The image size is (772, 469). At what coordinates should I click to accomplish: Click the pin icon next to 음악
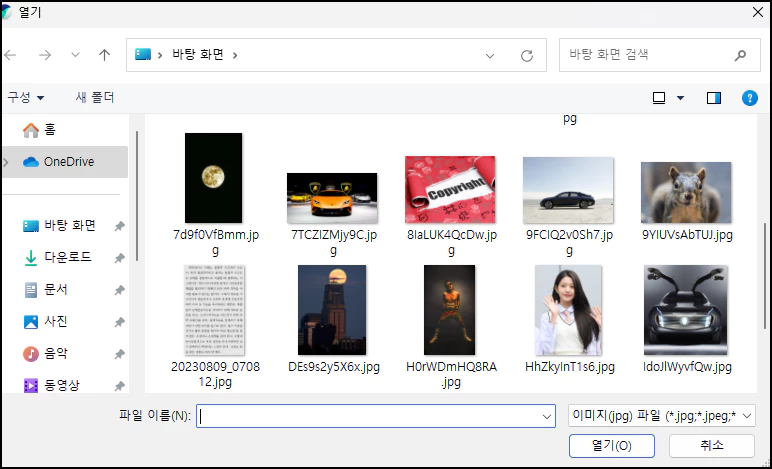tap(119, 354)
